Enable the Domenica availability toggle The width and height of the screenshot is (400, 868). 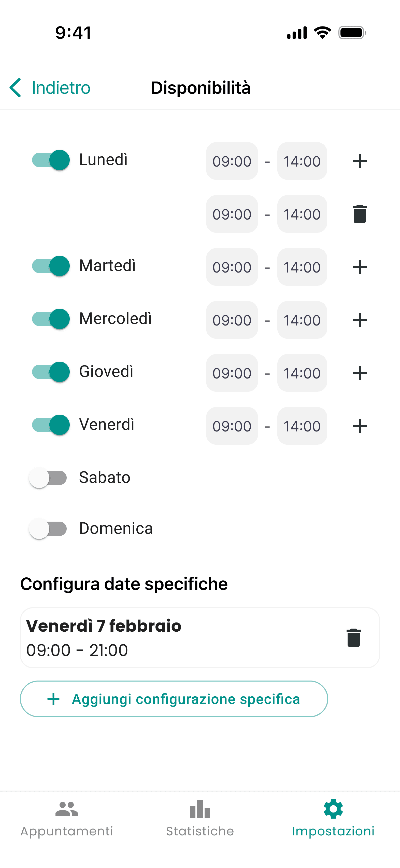[x=48, y=528]
